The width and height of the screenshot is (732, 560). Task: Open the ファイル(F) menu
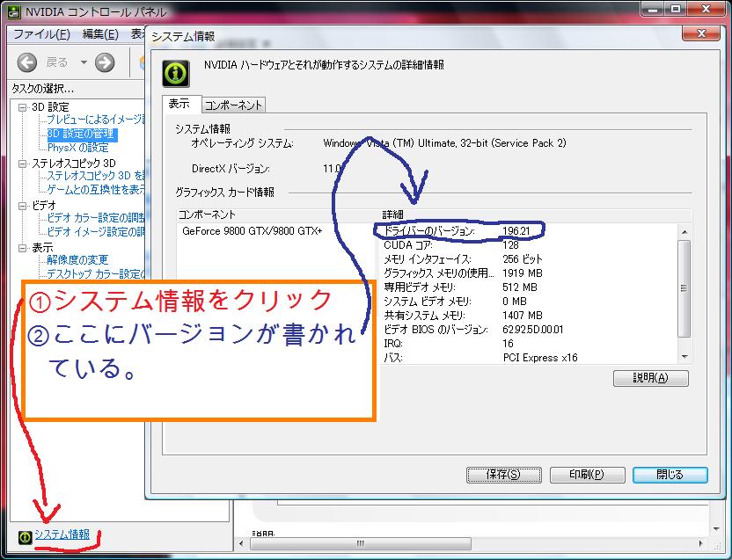[41, 34]
